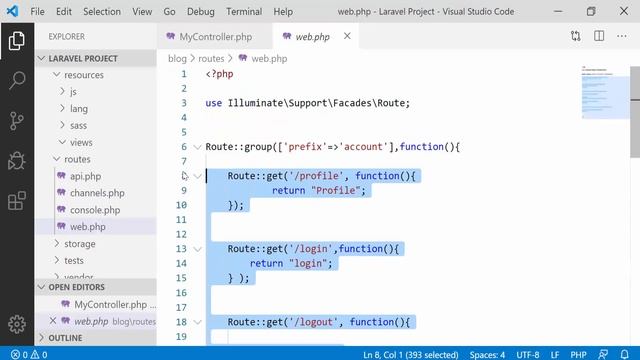Open the Search view in activity bar
640x360 pixels.
(x=17, y=80)
